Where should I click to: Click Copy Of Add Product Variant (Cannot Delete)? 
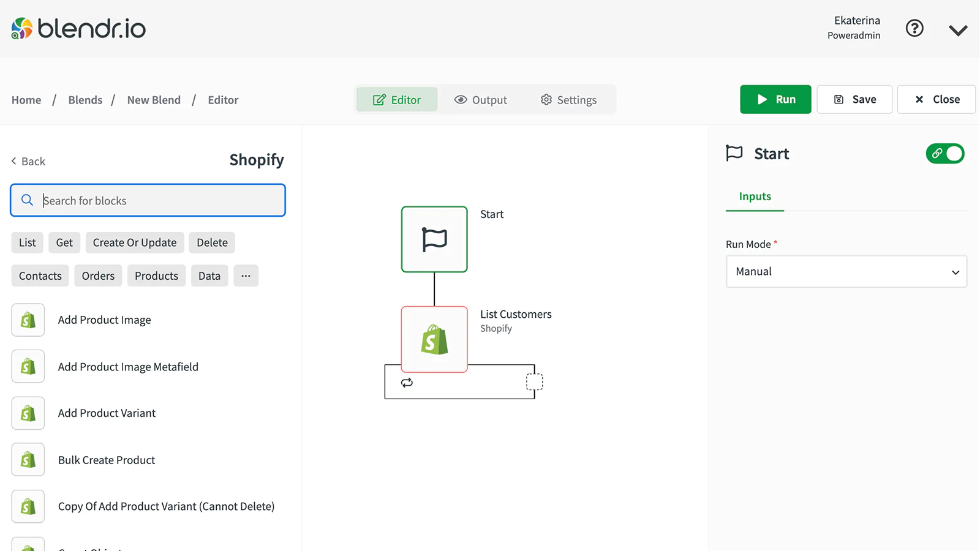pyautogui.click(x=166, y=506)
